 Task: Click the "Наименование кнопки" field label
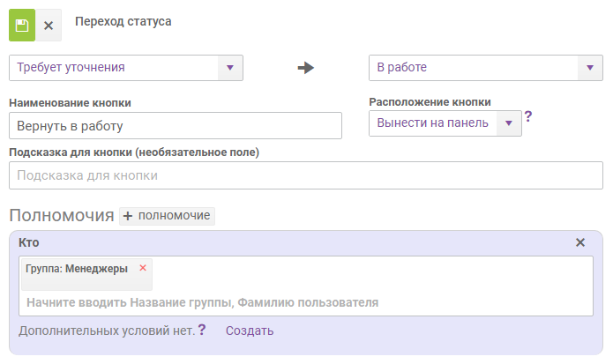[76, 103]
